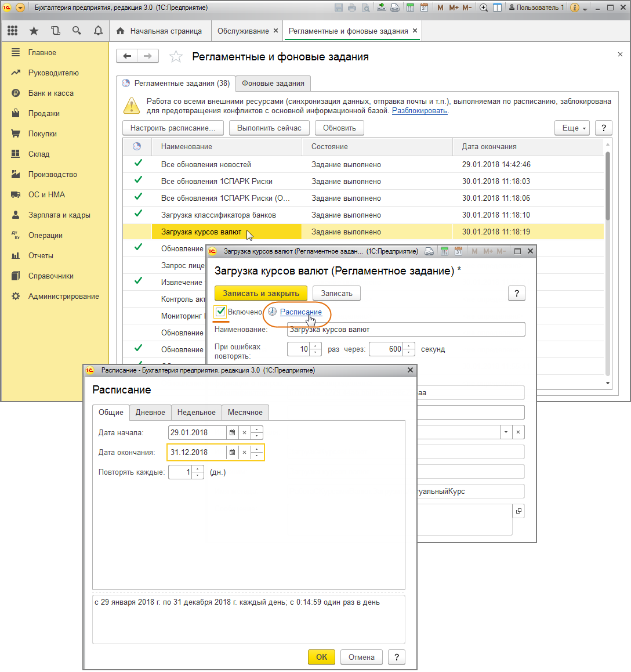Click the seconds spinner next to 600
This screenshot has width=631, height=672.
409,349
